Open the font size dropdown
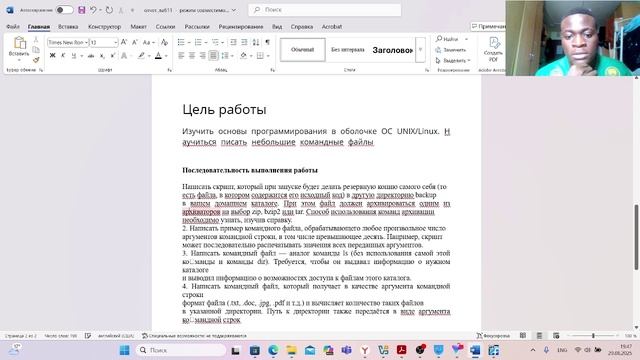Viewport: 640px width, 360px height. point(116,42)
